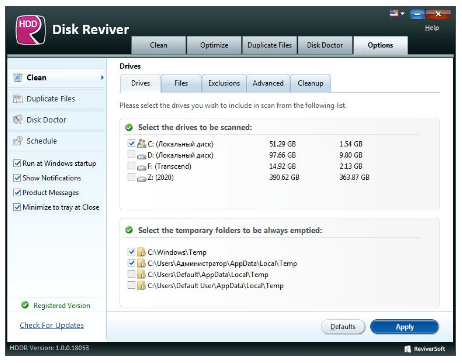Viewport: 462px width, 363px height.
Task: Click the Z: (2020) drive icon
Action: pos(142,178)
